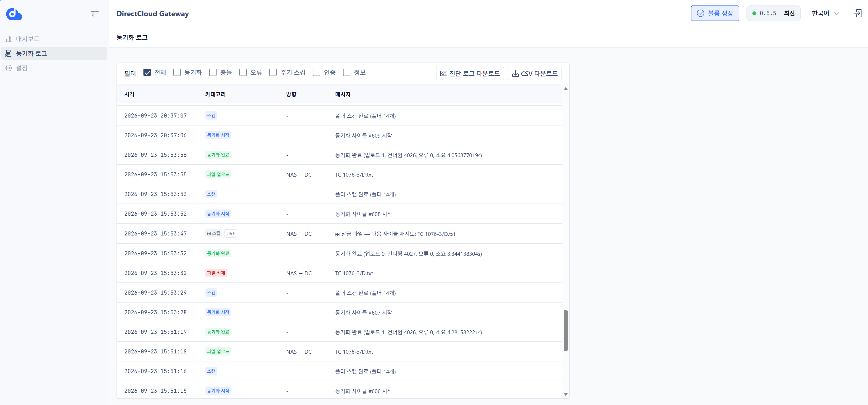Enable the 동기화 filter checkbox
868x405 pixels.
click(x=177, y=72)
